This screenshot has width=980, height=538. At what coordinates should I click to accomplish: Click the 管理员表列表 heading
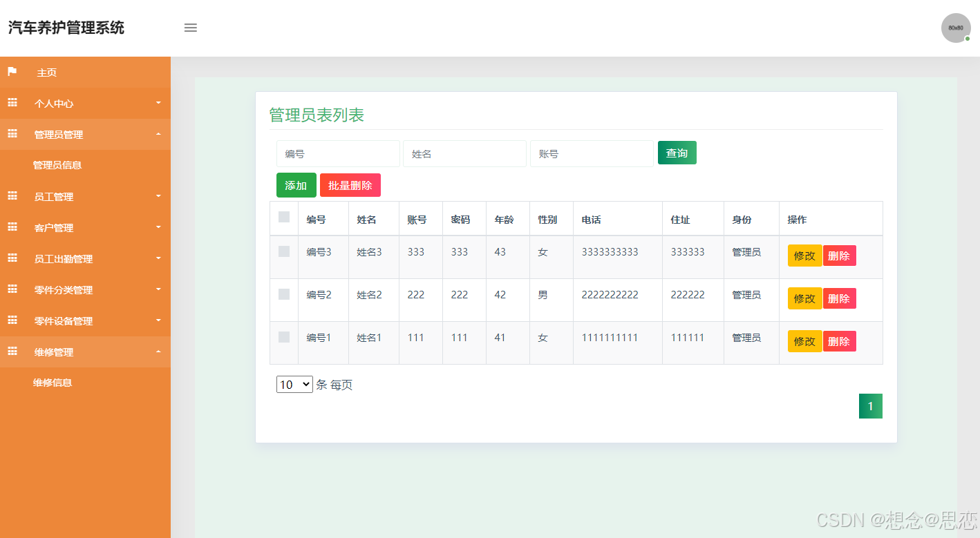pos(317,115)
